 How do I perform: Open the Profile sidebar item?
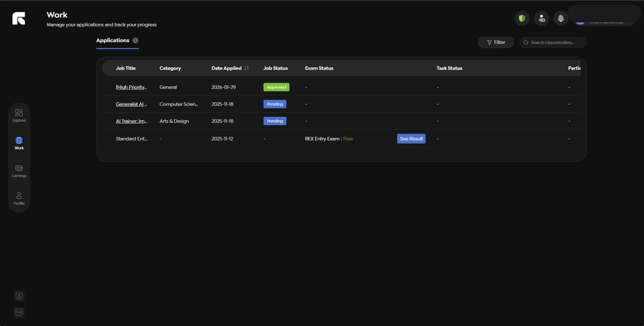pos(19,198)
